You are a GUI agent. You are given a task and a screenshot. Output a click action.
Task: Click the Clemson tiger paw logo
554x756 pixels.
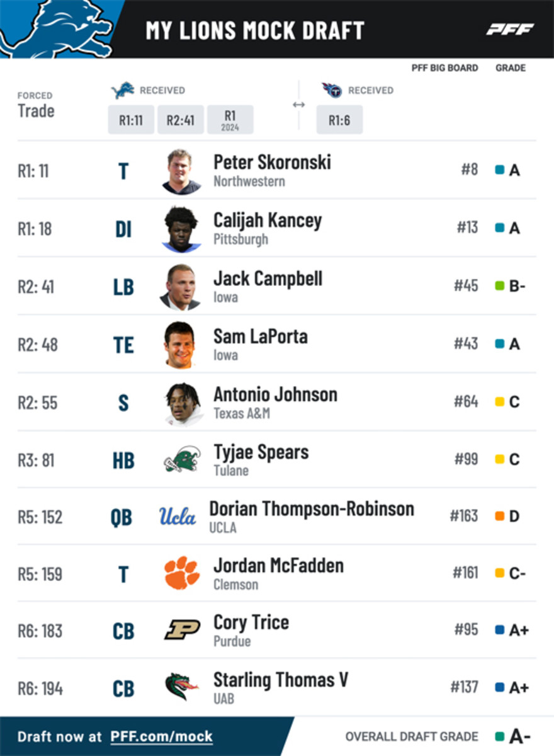click(x=182, y=573)
